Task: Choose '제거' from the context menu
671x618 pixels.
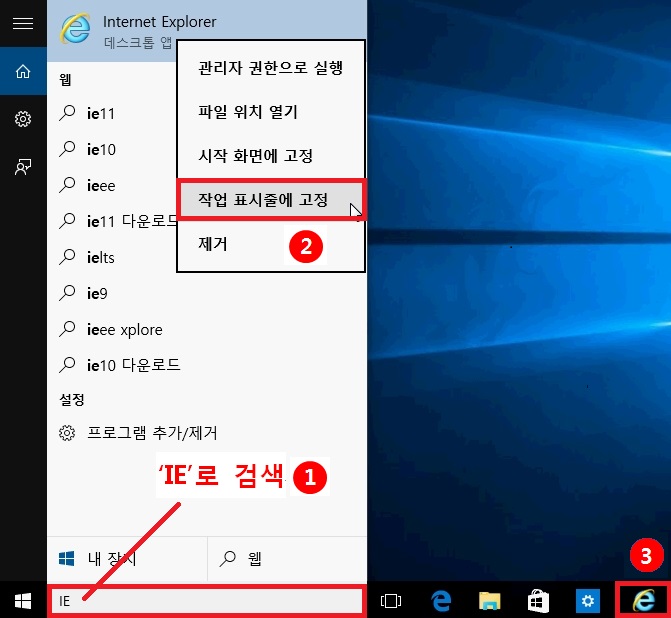Action: (x=213, y=243)
